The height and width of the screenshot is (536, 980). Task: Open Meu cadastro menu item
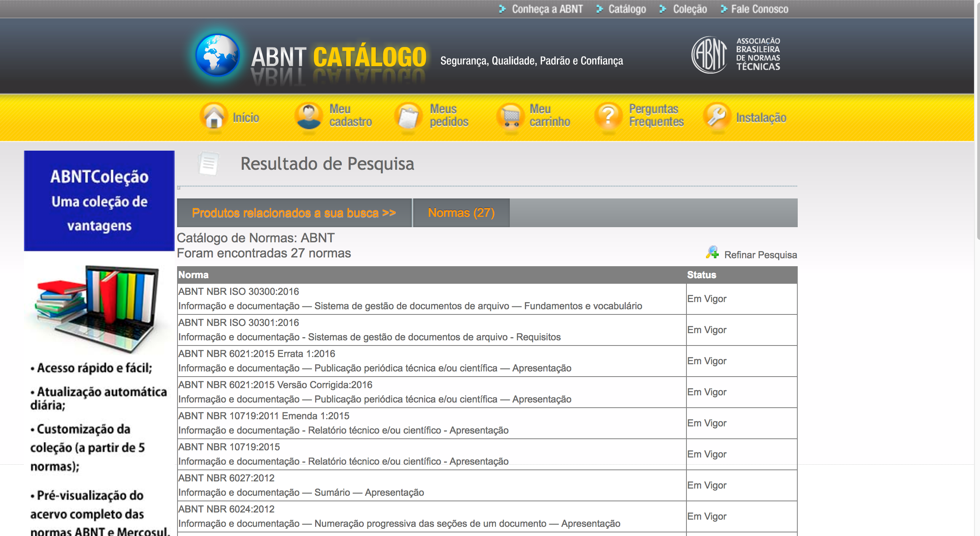coord(351,115)
